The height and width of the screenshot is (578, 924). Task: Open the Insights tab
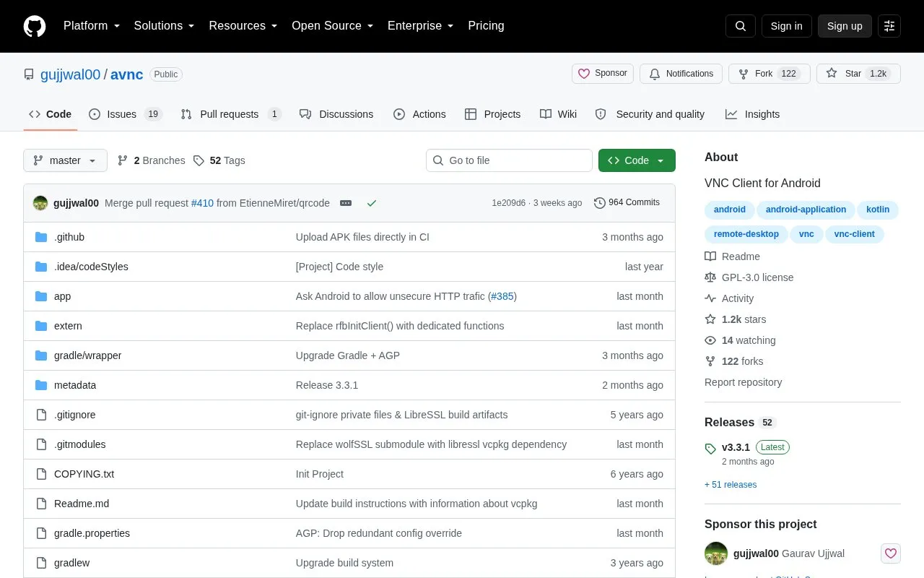[x=752, y=114]
